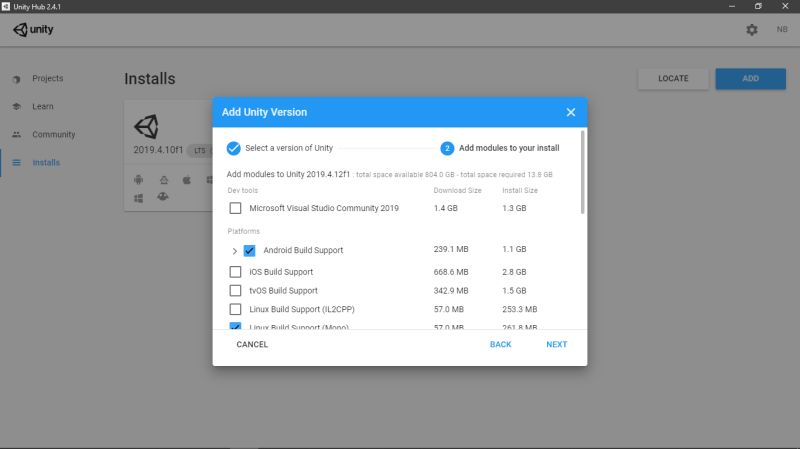Expand Android Build Support submodules
Image resolution: width=800 pixels, height=449 pixels.
(234, 251)
